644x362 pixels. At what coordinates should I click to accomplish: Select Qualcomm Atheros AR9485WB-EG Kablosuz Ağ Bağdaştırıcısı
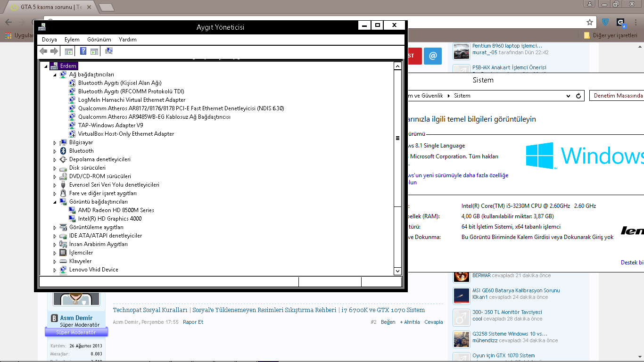pos(154,117)
